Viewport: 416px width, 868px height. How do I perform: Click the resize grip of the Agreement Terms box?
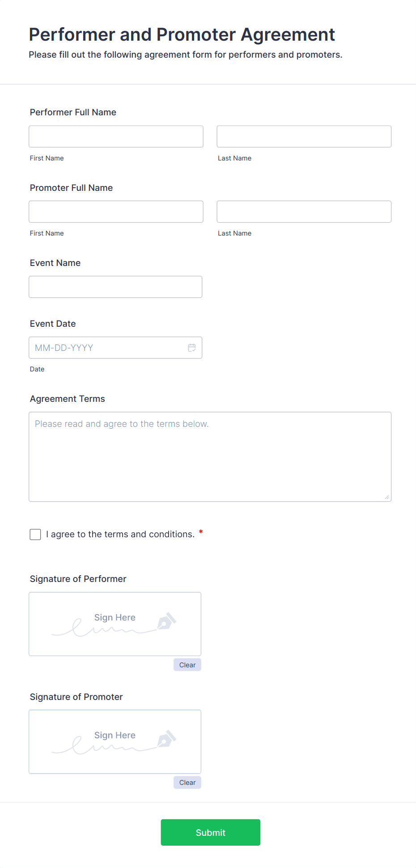pos(386,495)
